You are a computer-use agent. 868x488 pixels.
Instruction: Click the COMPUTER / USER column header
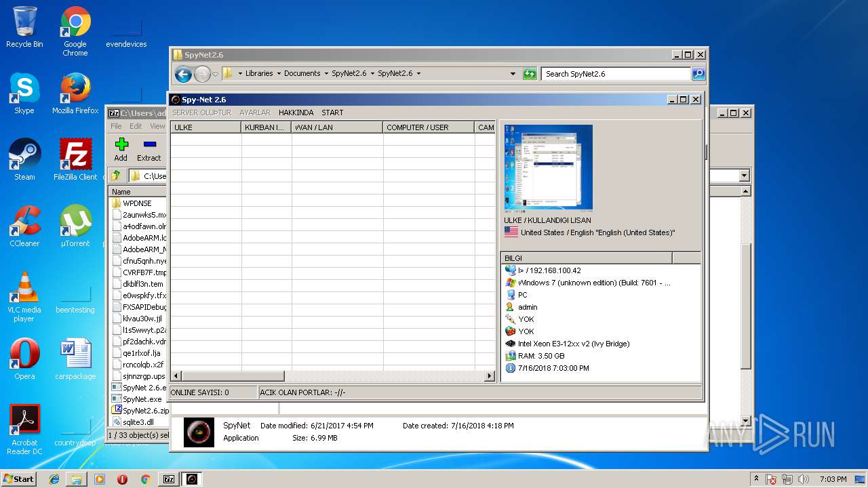point(429,127)
